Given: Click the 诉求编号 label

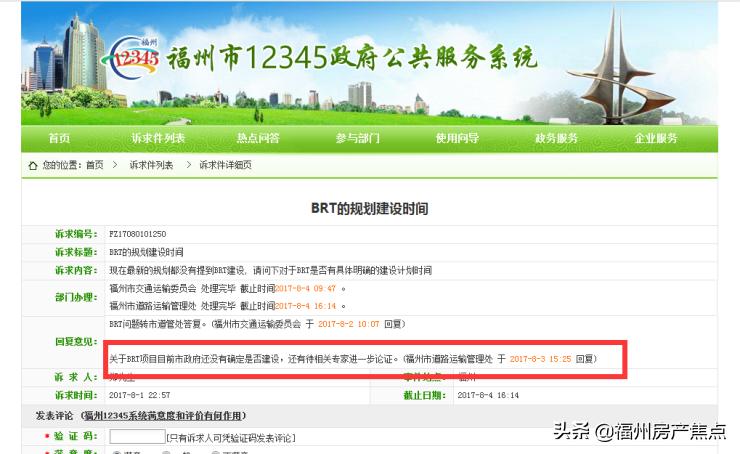Looking at the screenshot, I should [76, 234].
